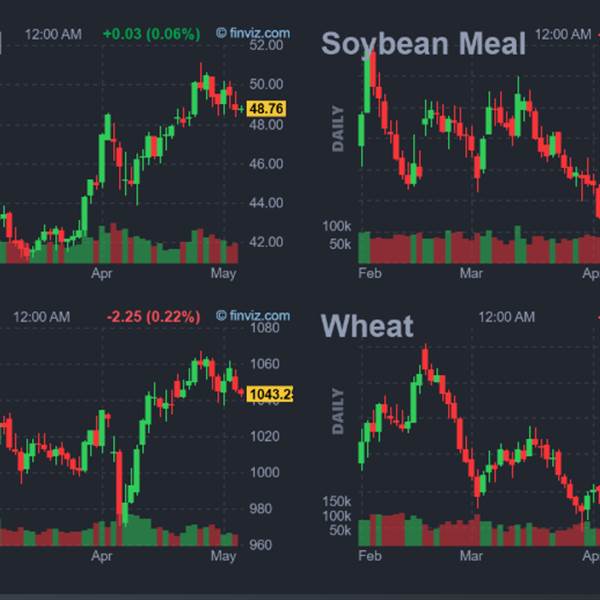600x600 pixels.
Task: Click the red -2.25 (0.22%) change value
Action: coord(153,317)
